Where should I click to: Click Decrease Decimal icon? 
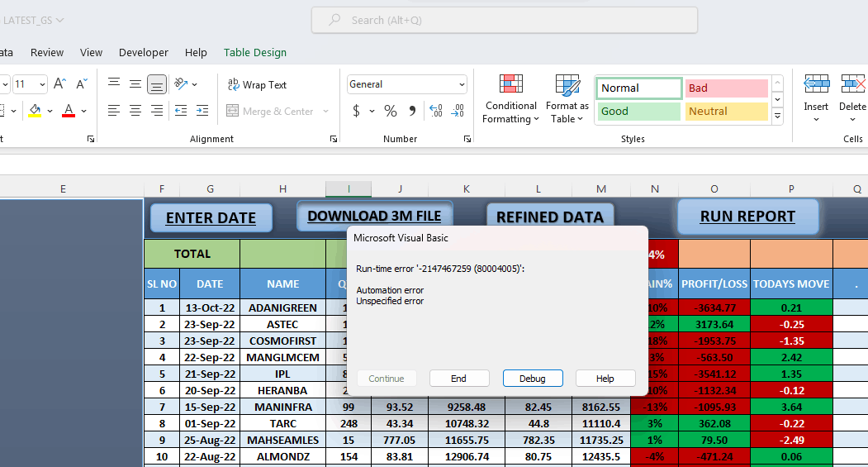coord(458,111)
